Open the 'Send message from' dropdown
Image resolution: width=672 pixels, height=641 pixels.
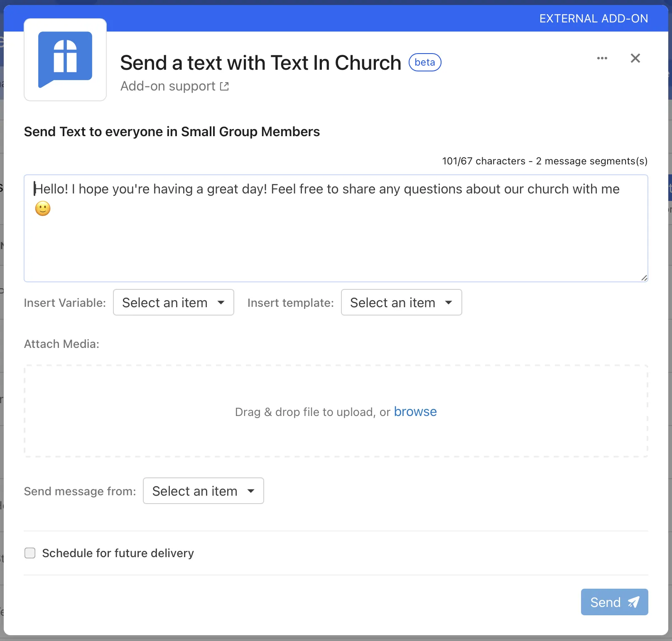tap(203, 491)
